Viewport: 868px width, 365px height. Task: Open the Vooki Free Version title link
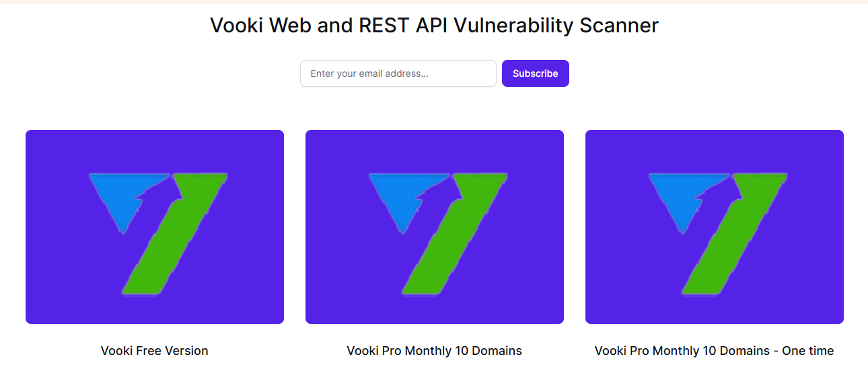pos(155,351)
